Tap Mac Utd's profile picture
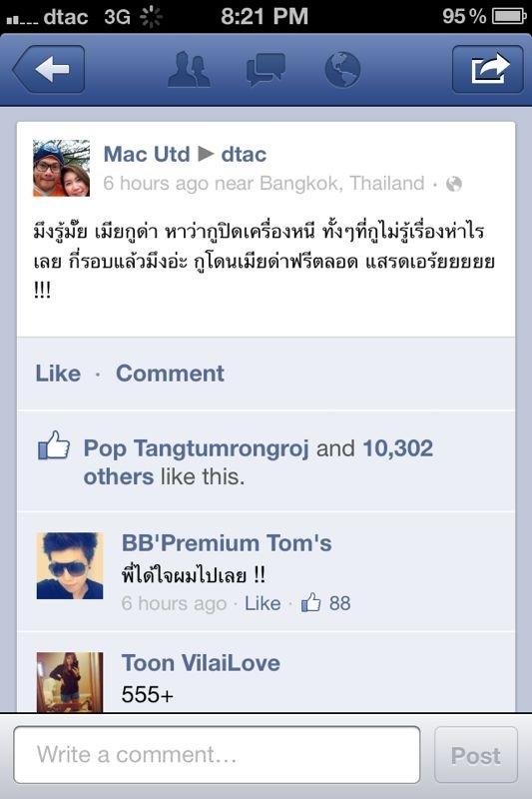 point(62,168)
